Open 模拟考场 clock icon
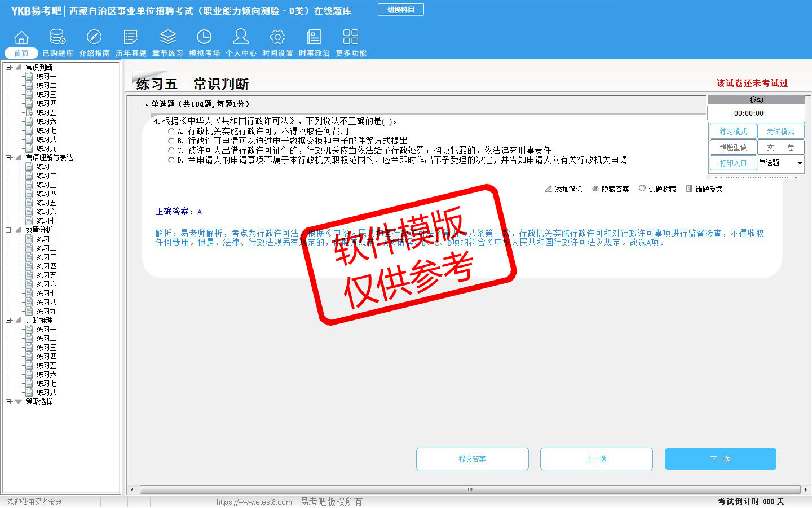 [x=204, y=37]
